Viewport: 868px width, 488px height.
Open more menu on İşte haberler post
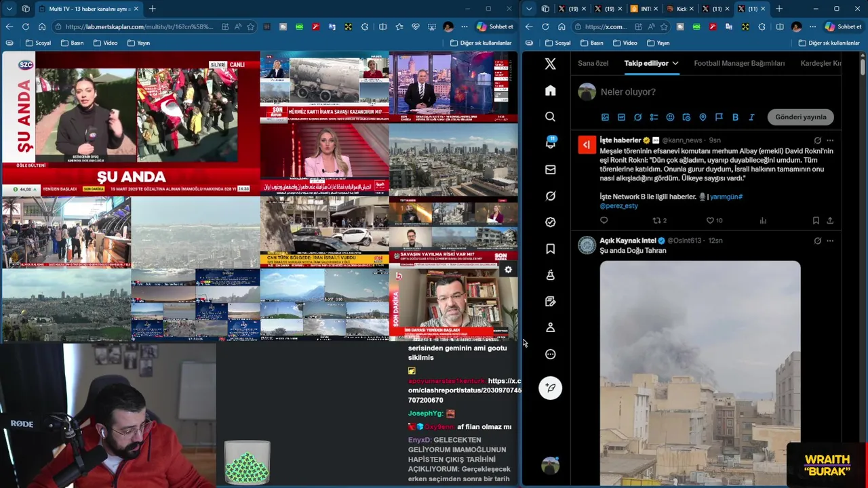click(x=830, y=140)
